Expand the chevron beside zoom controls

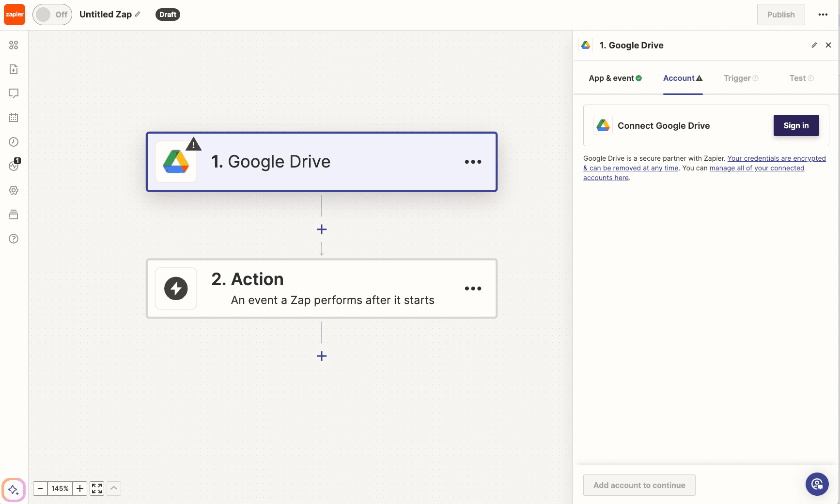pos(113,488)
